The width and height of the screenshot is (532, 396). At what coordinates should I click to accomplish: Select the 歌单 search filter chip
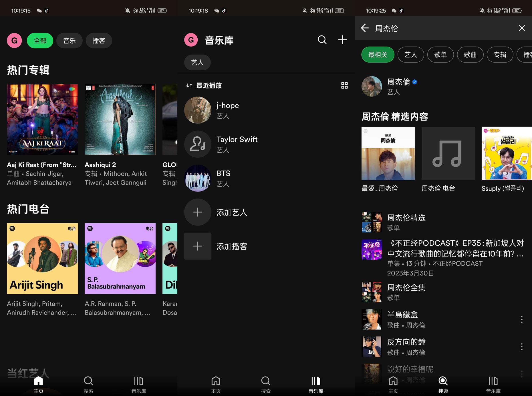[440, 55]
